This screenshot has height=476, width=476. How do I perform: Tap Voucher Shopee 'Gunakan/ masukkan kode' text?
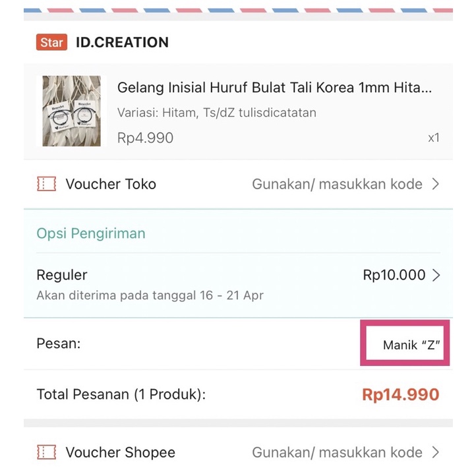[x=337, y=452]
